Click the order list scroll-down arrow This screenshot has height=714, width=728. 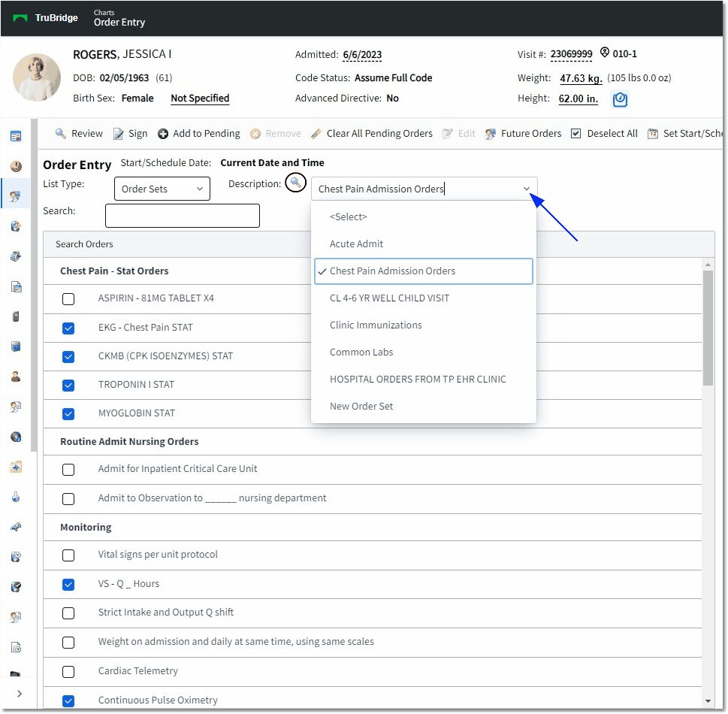[708, 701]
